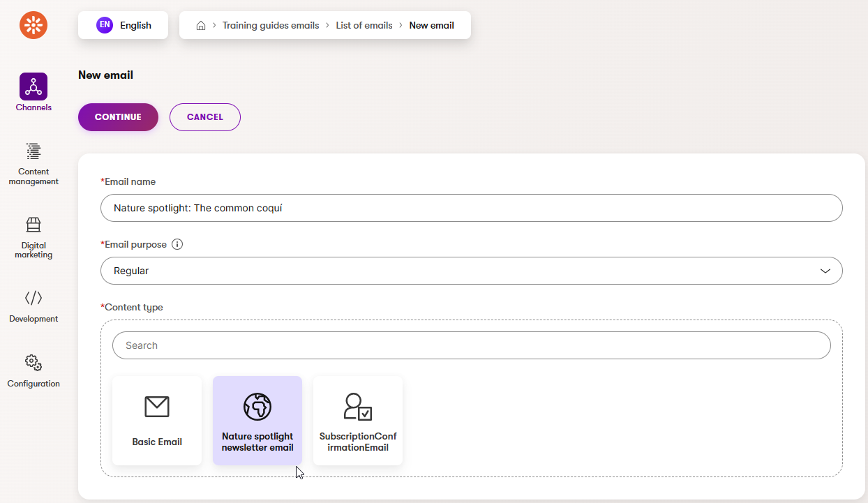
Task: Click the home breadcrumb icon
Action: point(201,26)
